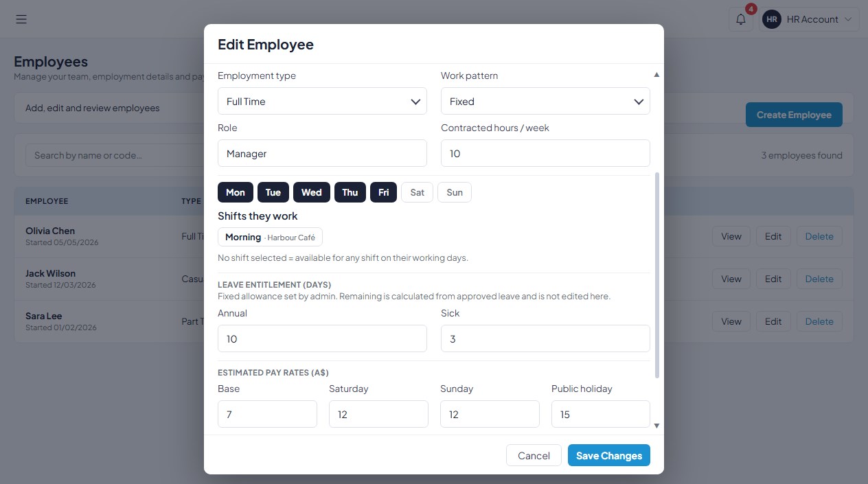Viewport: 868px width, 484px height.
Task: Click the Edit Employee dialog title
Action: pyautogui.click(x=266, y=45)
